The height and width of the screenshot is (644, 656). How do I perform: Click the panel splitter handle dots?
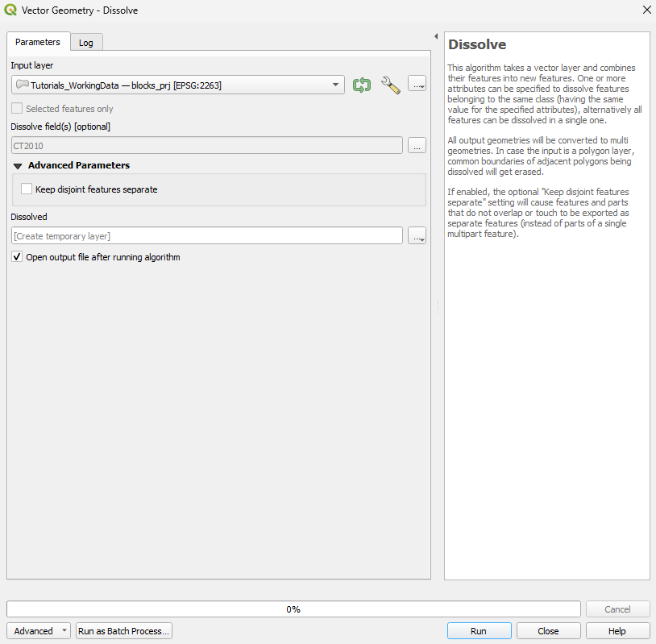[x=438, y=307]
